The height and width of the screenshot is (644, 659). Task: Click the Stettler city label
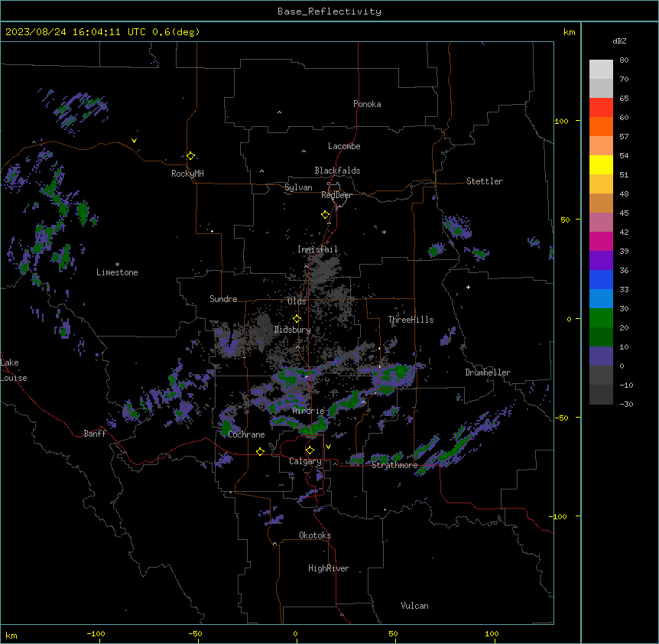pyautogui.click(x=484, y=181)
